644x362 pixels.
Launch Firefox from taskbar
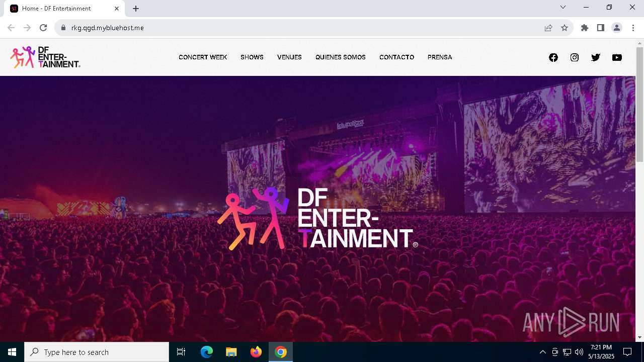coord(256,352)
